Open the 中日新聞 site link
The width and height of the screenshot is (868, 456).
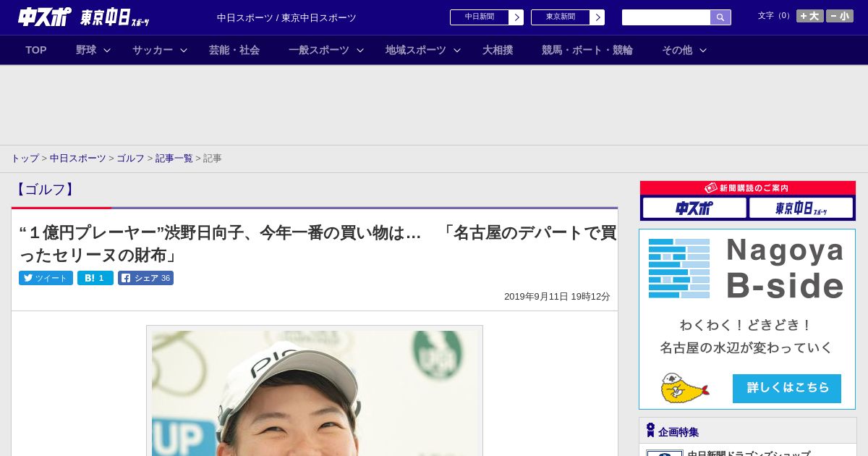pos(480,17)
